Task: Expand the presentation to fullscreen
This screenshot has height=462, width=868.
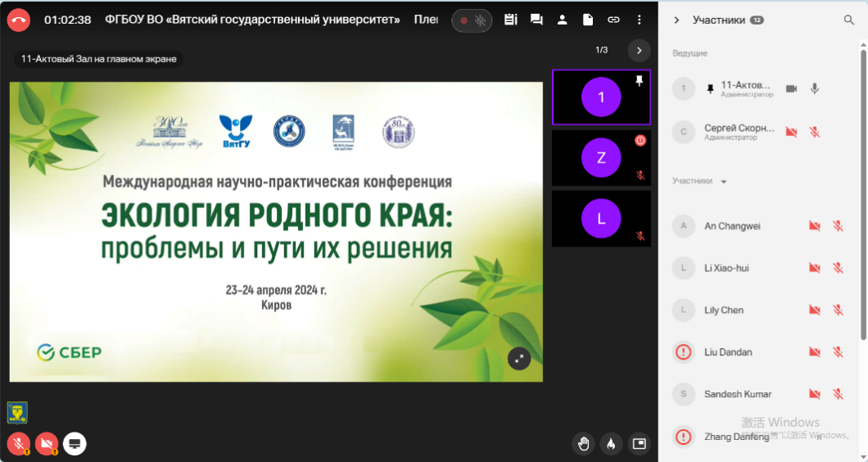Action: (x=519, y=359)
